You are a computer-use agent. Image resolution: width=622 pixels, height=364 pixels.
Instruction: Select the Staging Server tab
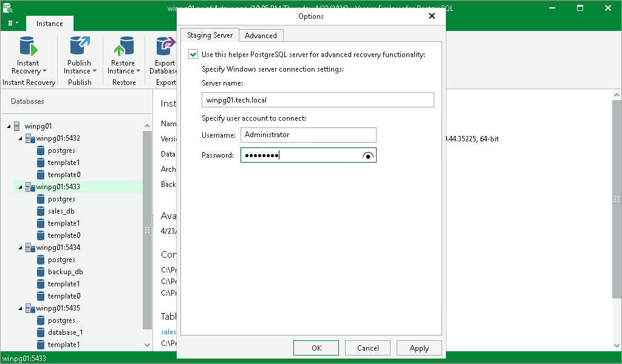210,35
